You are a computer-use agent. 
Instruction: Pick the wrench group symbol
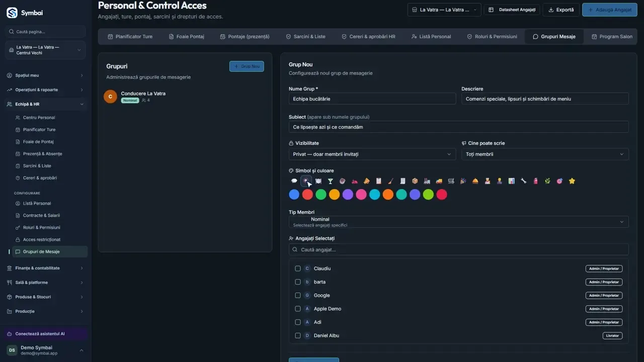(x=524, y=181)
